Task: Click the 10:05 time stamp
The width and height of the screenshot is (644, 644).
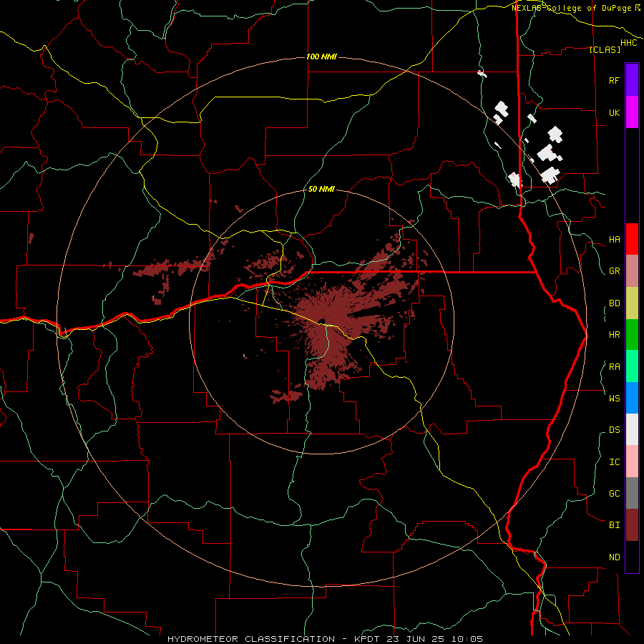Action: (x=467, y=639)
